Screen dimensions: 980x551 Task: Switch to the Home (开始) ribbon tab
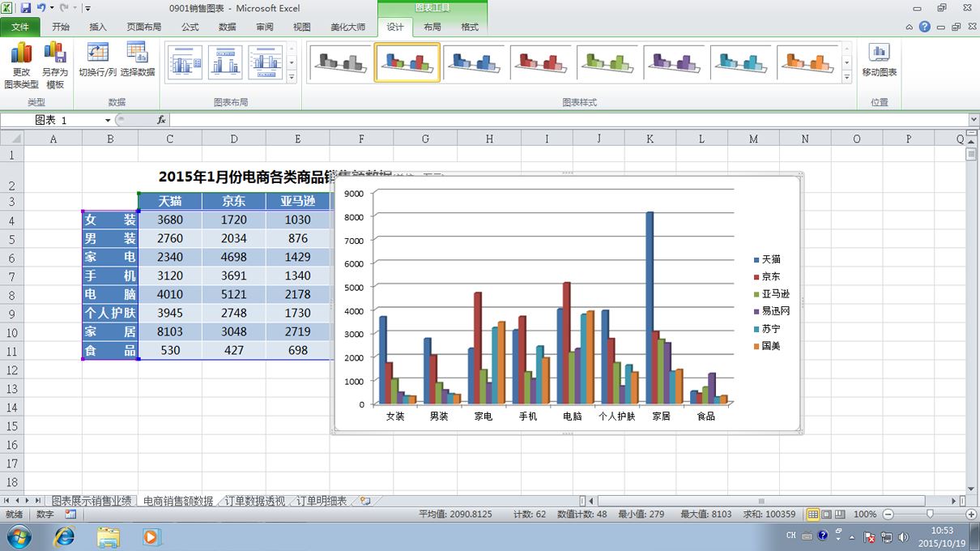61,27
